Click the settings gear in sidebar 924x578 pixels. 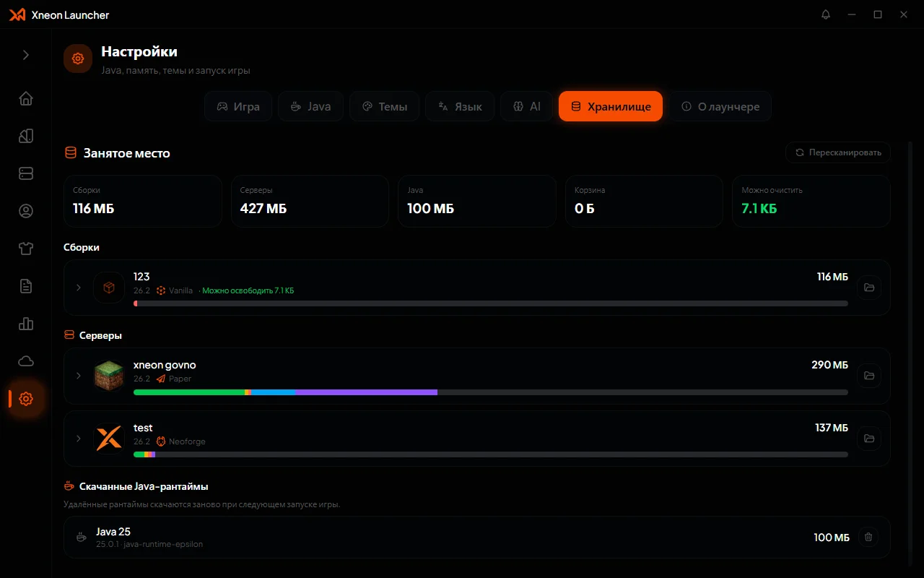click(26, 399)
